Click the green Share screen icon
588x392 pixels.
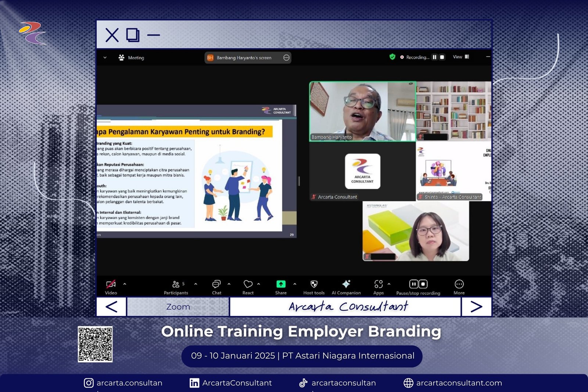[281, 284]
